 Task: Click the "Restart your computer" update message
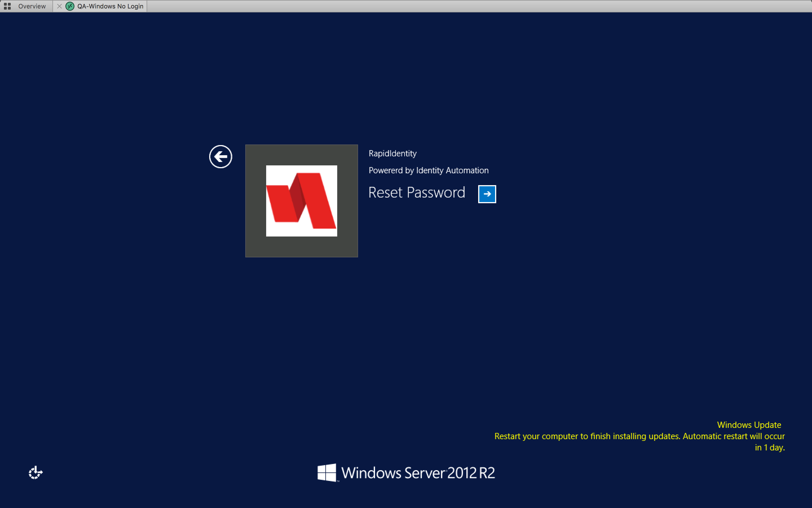639,441
